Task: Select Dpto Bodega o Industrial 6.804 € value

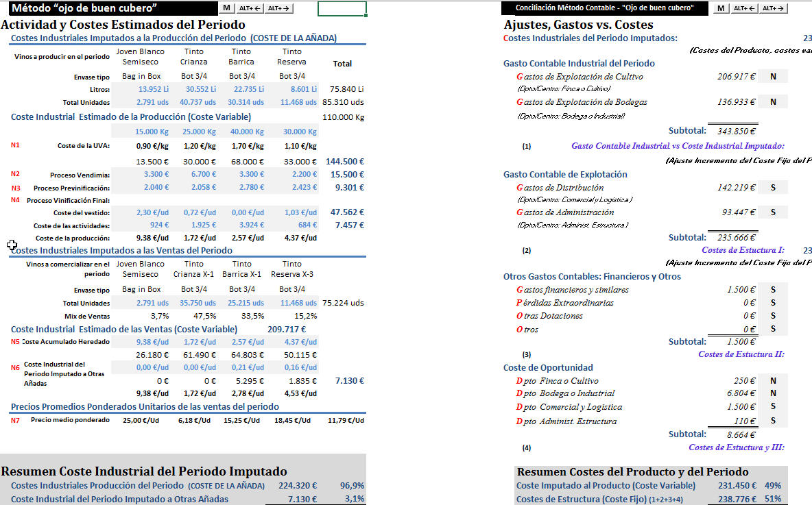Action: click(x=741, y=393)
